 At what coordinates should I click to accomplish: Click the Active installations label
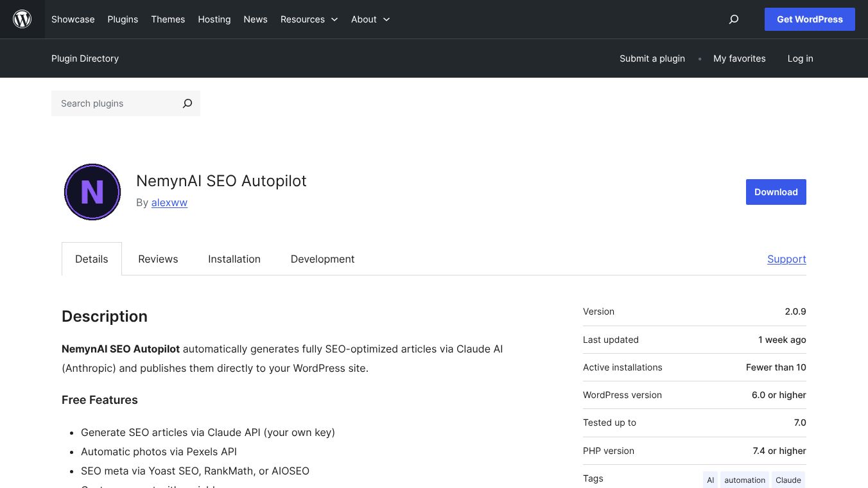click(623, 367)
